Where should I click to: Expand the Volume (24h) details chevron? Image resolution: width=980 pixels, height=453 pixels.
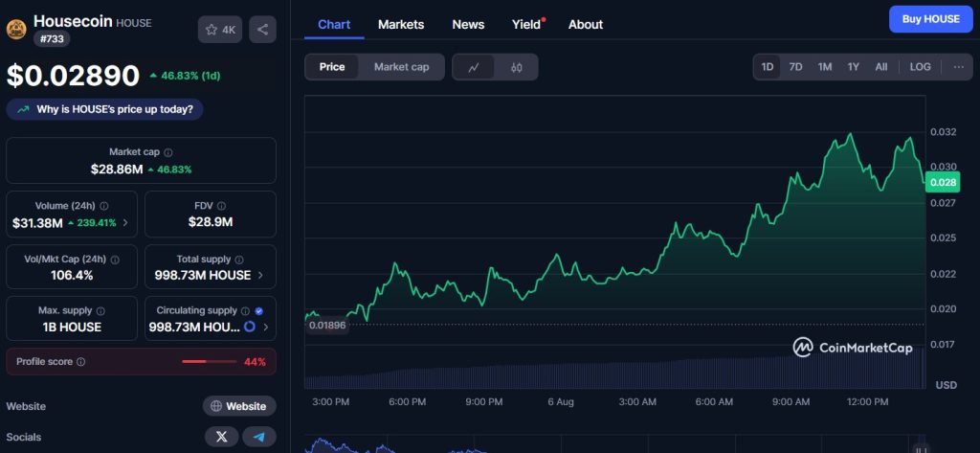click(x=125, y=223)
